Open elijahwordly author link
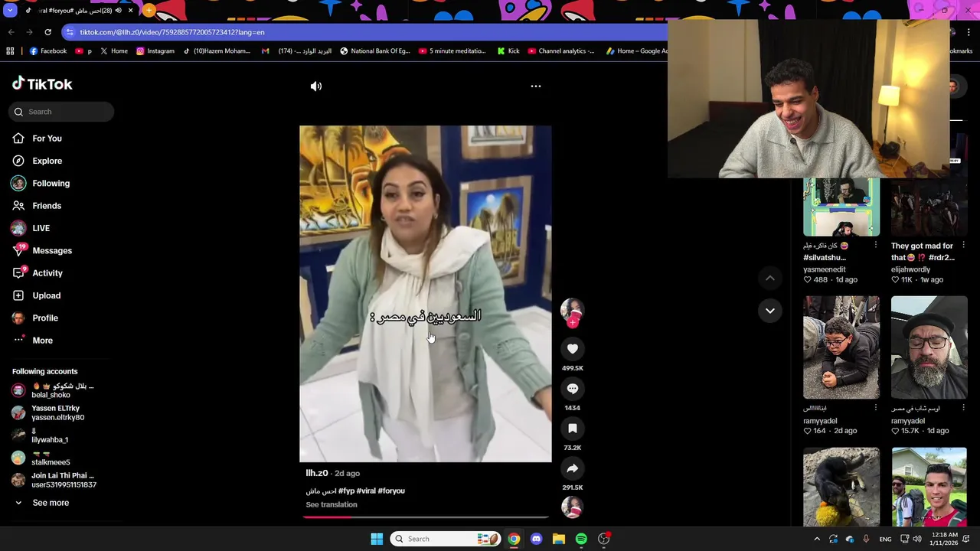 point(911,269)
